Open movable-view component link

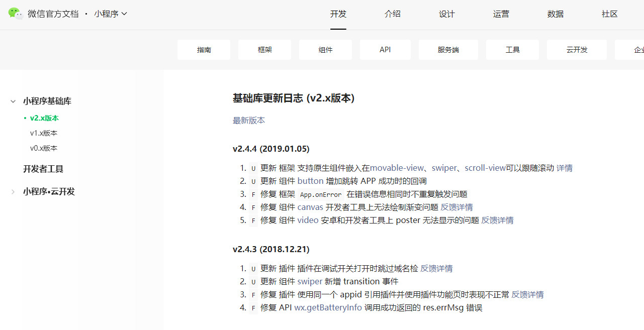[x=397, y=168]
